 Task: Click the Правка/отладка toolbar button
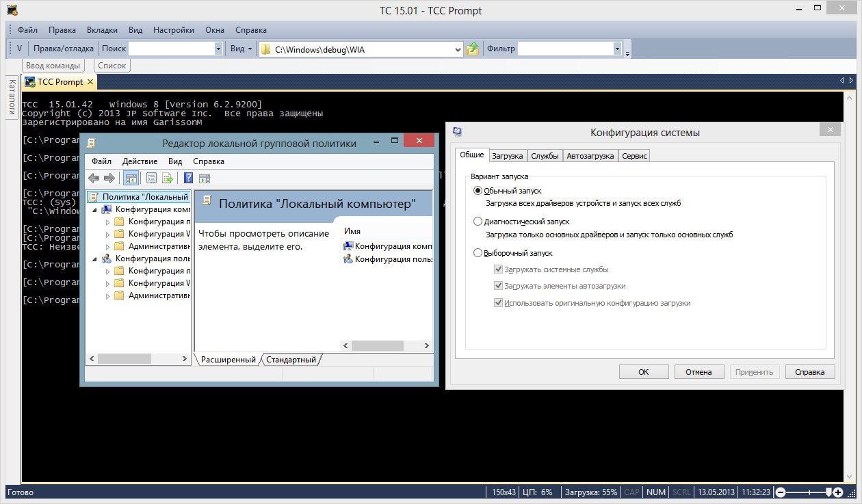64,49
